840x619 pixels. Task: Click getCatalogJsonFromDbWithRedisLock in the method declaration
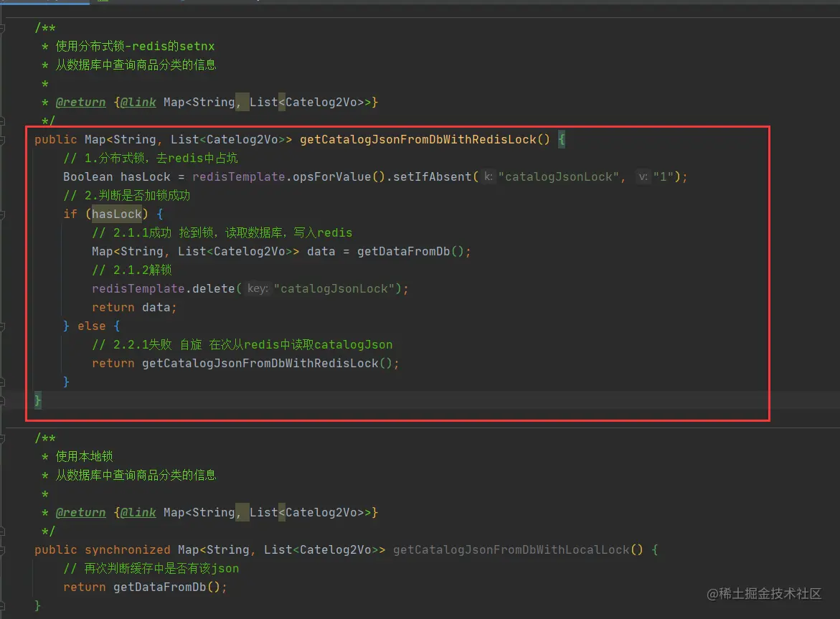[x=418, y=140]
